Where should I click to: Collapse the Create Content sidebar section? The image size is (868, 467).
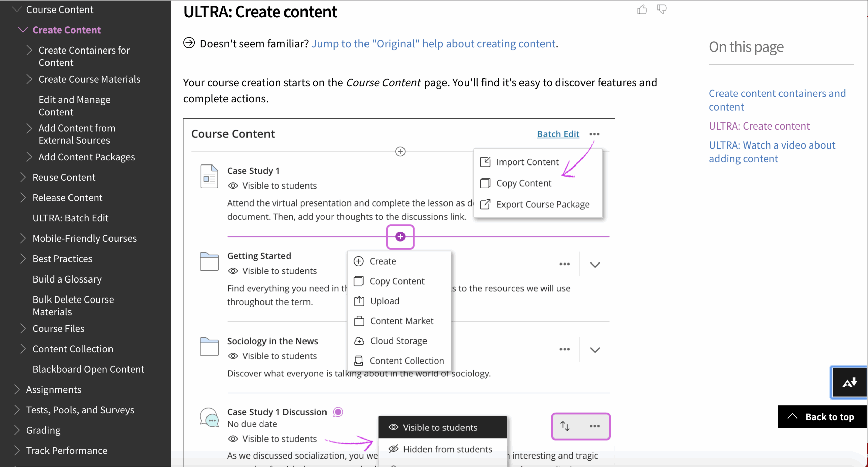[x=23, y=30]
